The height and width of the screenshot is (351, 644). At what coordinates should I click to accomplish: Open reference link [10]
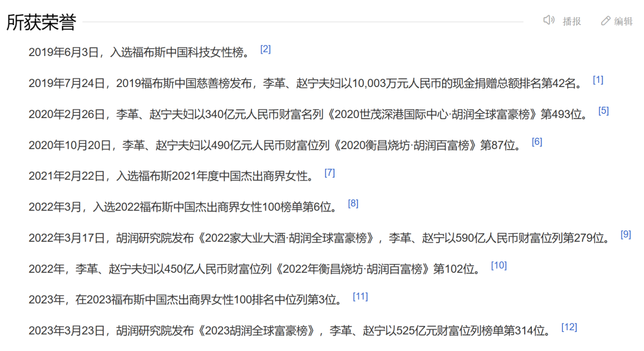[x=499, y=266]
